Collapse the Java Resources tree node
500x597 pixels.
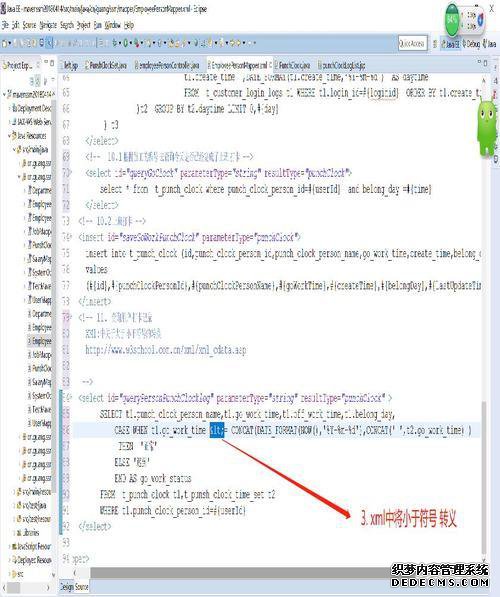[x=9, y=136]
